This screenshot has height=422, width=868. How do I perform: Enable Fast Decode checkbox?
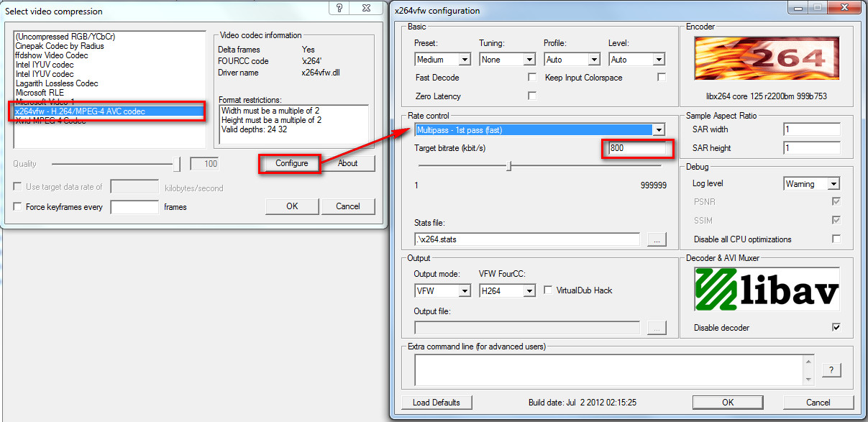point(532,77)
